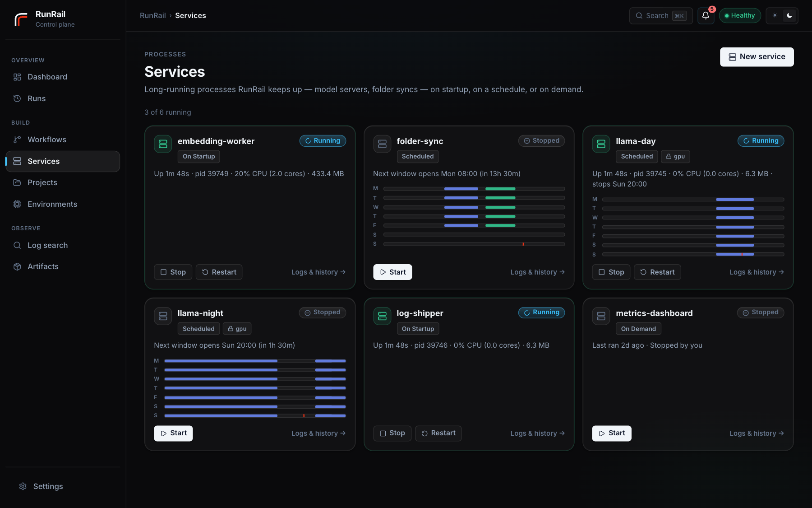The width and height of the screenshot is (812, 508).
Task: View metrics-dashboard Logs & history
Action: tap(757, 433)
